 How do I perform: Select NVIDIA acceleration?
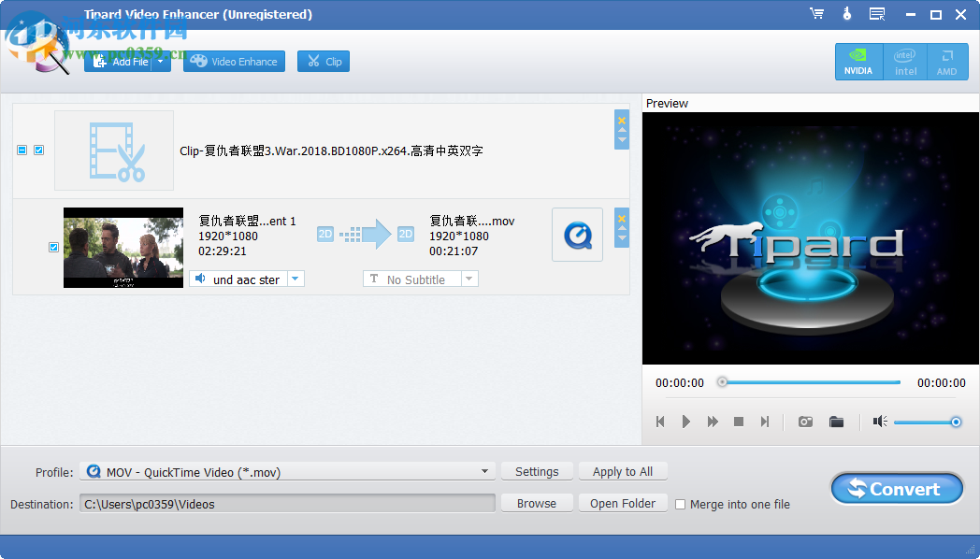pos(858,62)
